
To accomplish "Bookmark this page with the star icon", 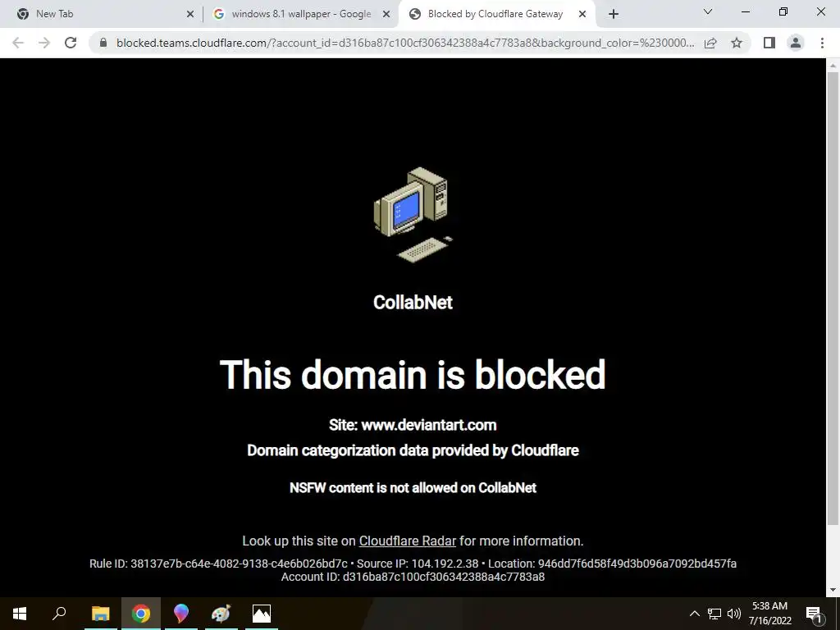I will 737,43.
